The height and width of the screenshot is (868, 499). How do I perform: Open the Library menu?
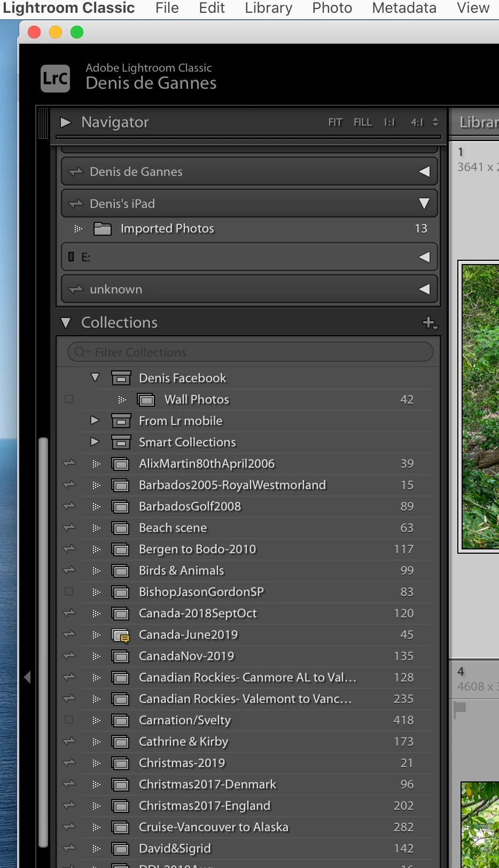pyautogui.click(x=269, y=8)
